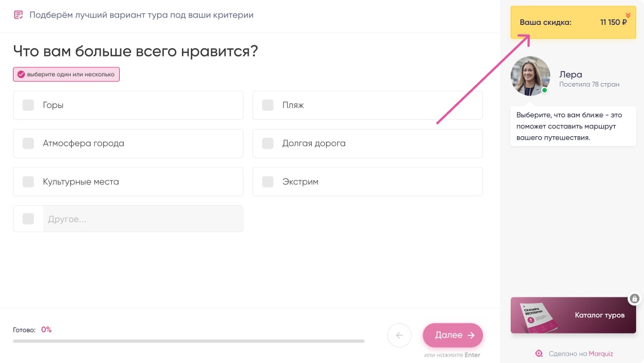Click the Каталог туров banner
644x363 pixels.
click(573, 315)
